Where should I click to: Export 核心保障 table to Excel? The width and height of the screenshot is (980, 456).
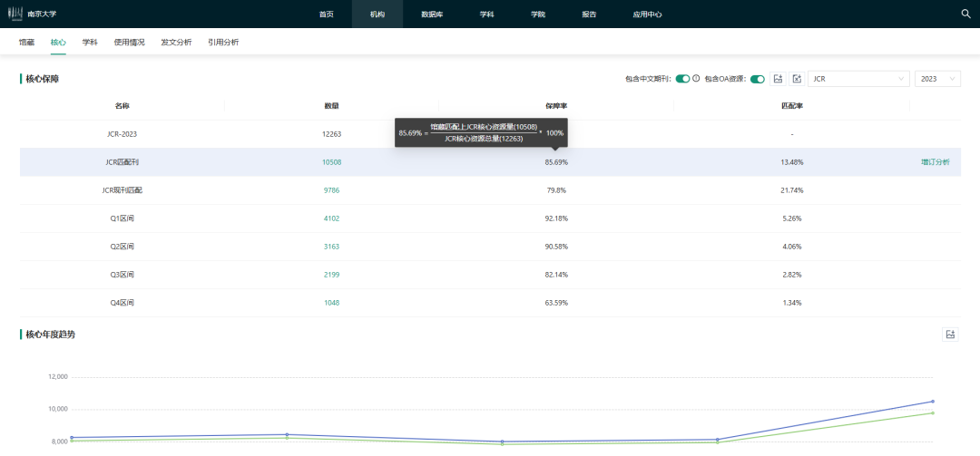point(796,79)
